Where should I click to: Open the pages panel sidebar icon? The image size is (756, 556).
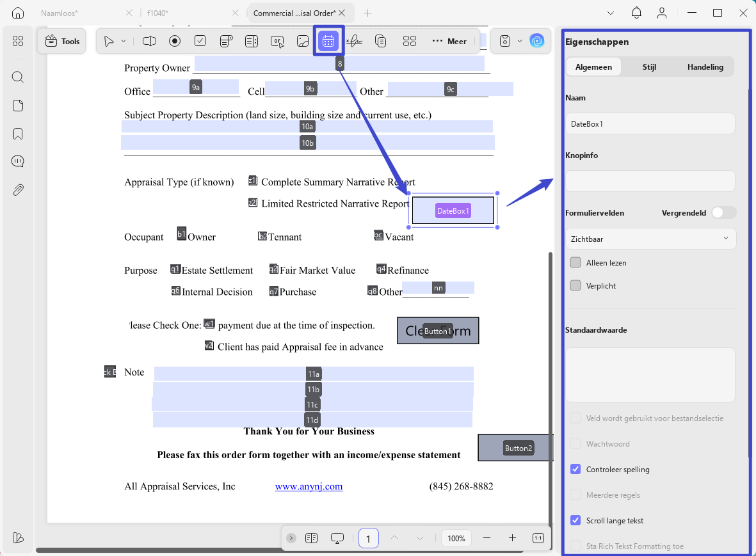click(18, 106)
